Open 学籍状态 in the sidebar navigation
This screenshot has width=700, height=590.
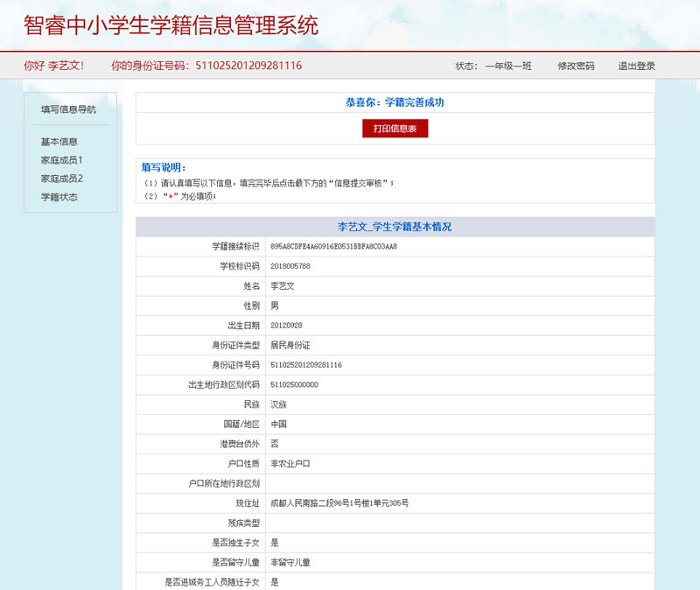[x=59, y=197]
